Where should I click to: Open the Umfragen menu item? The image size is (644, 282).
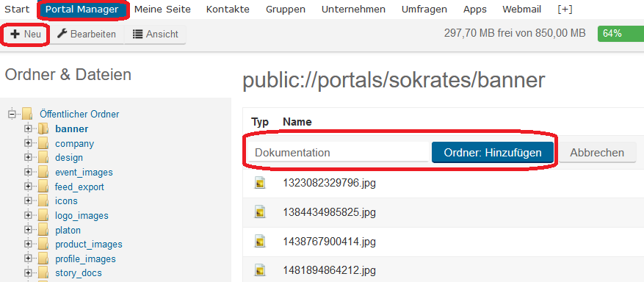(x=424, y=10)
